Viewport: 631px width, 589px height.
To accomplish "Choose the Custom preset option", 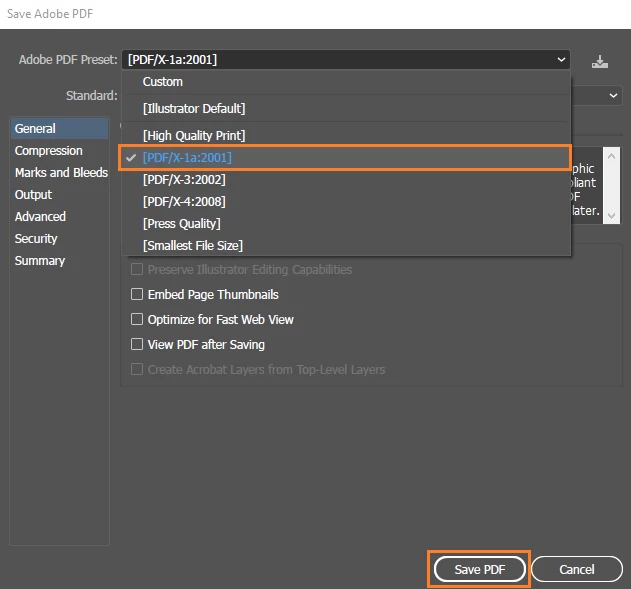I will [x=163, y=82].
